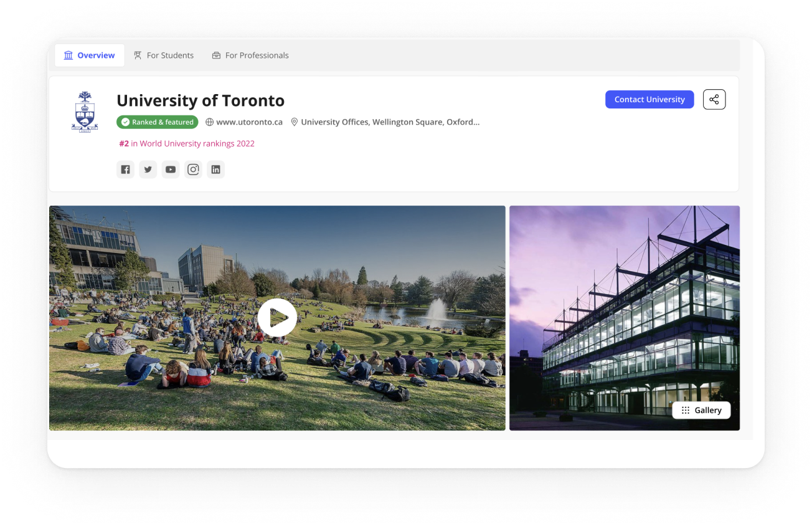Switch to the Overview tab
This screenshot has width=812, height=526.
pos(90,55)
